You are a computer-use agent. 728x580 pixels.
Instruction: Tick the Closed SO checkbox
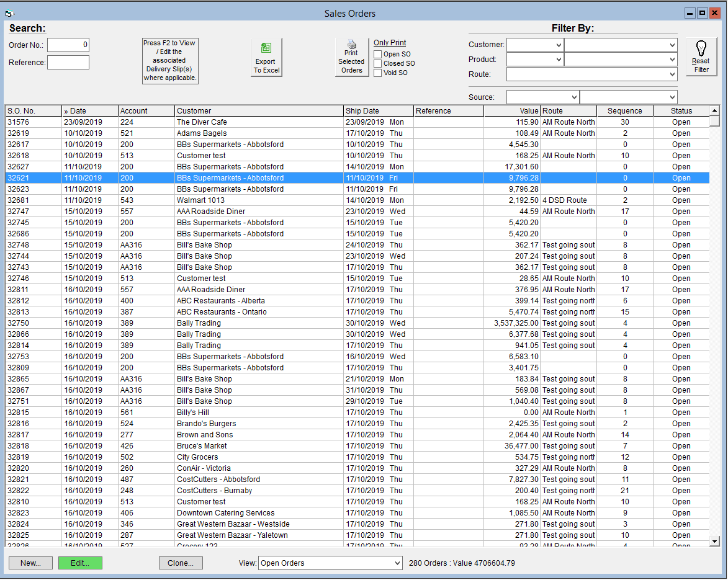point(378,63)
